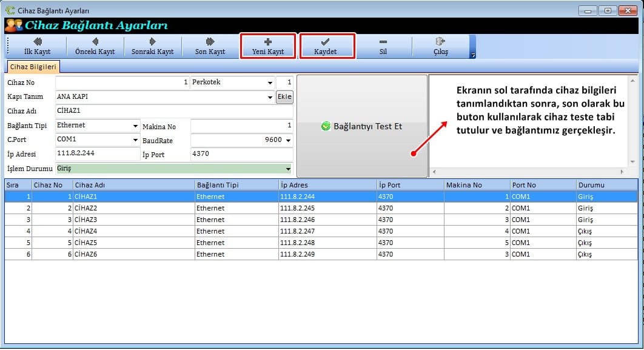Open the Perkotek device brand dropdown

click(270, 82)
